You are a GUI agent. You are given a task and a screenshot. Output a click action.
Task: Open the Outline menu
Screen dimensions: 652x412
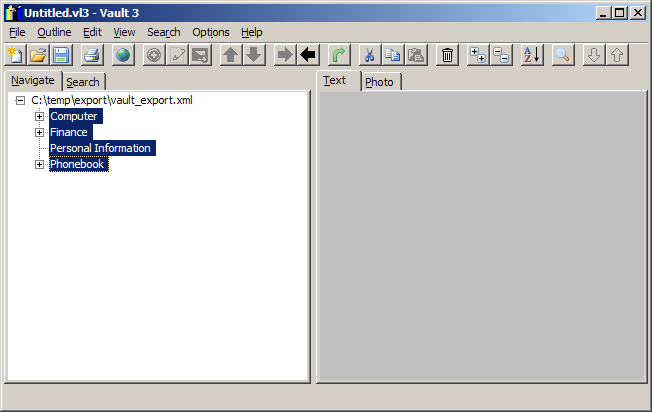pos(54,32)
